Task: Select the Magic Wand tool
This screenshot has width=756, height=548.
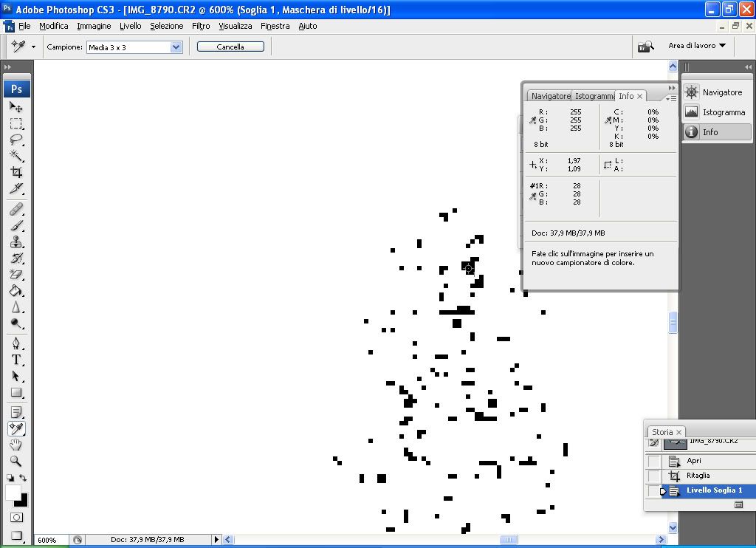Action: click(16, 155)
